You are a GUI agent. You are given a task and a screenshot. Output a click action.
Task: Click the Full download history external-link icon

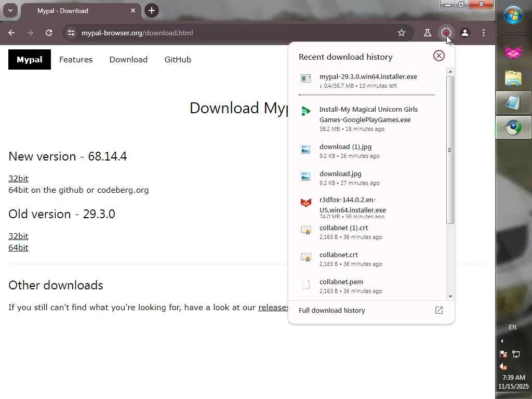pyautogui.click(x=439, y=310)
